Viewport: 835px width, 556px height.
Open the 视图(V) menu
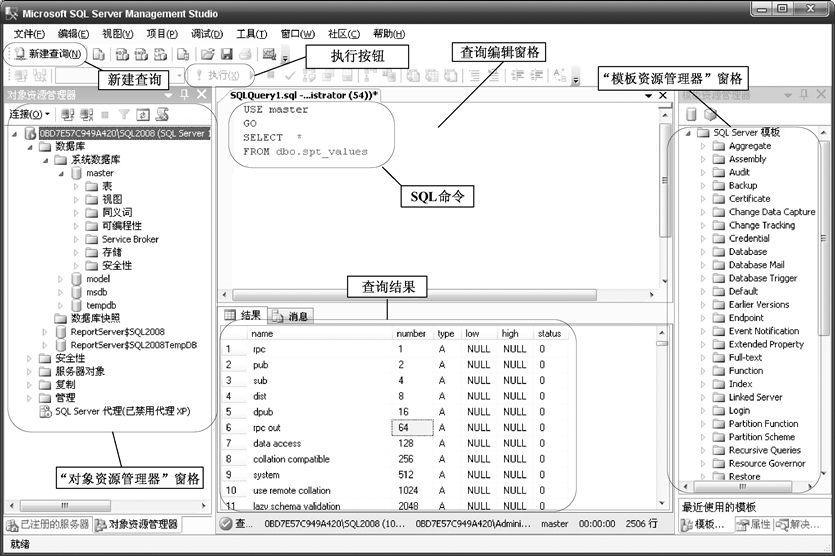[118, 34]
